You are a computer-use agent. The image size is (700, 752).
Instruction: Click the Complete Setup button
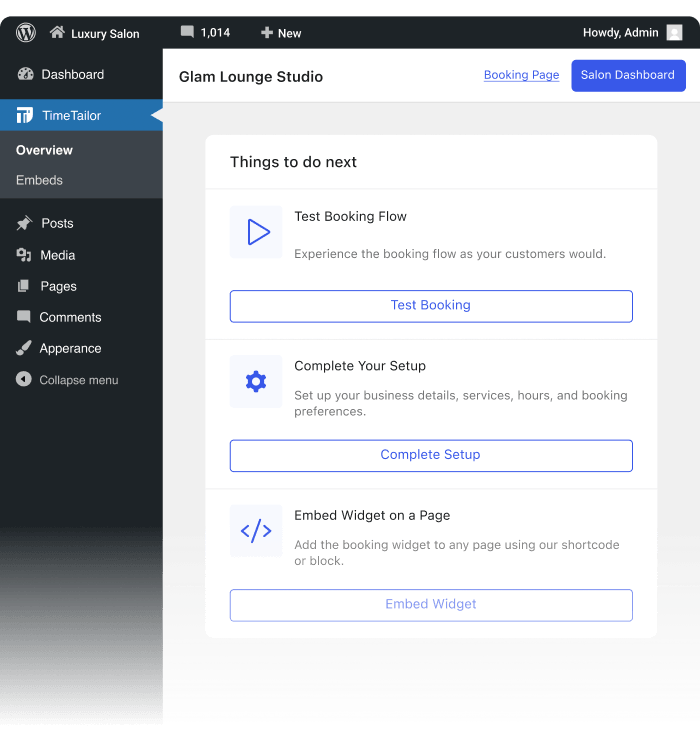coord(431,456)
